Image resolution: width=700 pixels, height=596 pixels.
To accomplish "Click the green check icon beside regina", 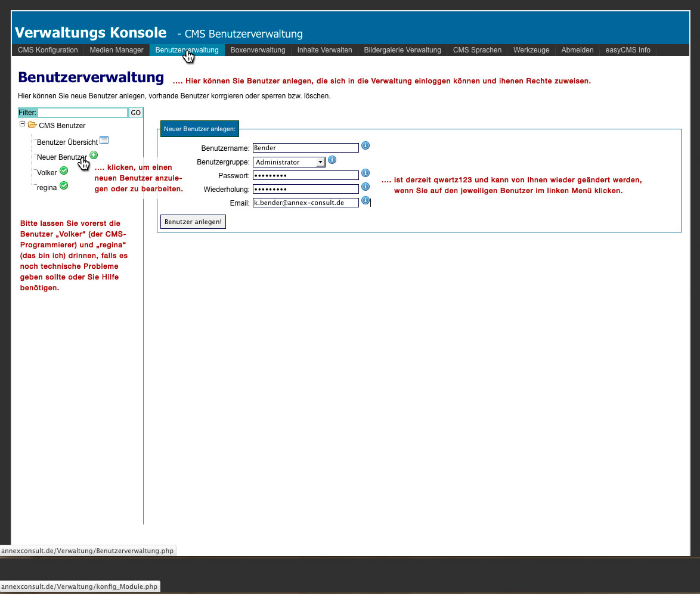I will (64, 185).
